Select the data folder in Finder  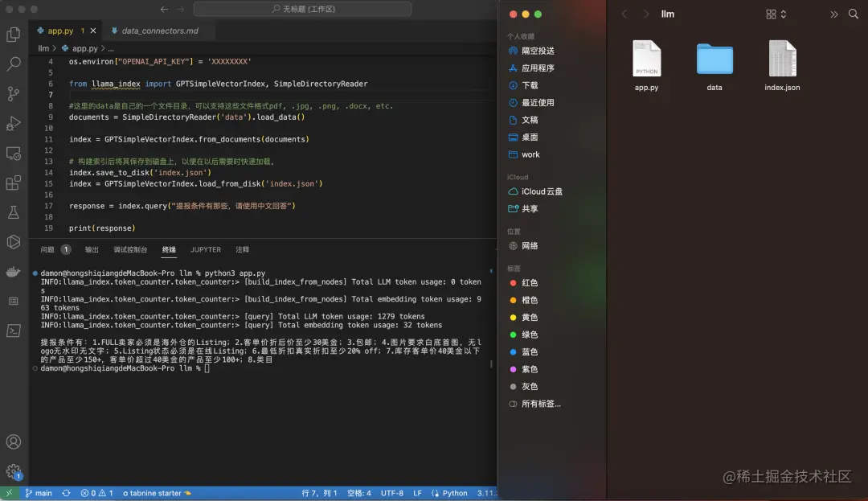click(x=714, y=59)
